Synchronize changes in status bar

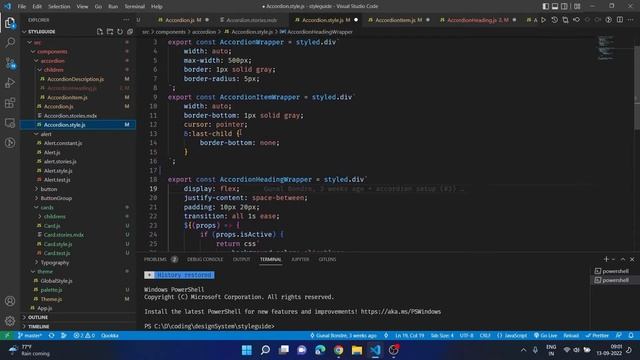(x=51, y=336)
